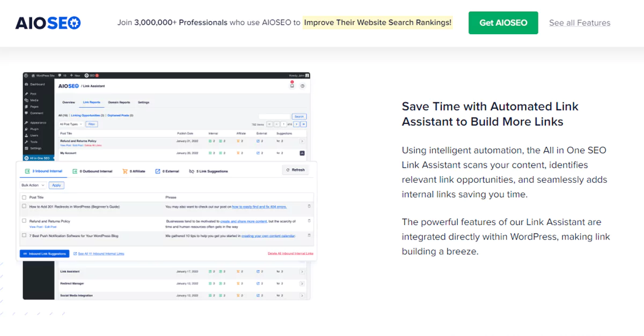Click the Get AIOSEO button

coord(503,23)
